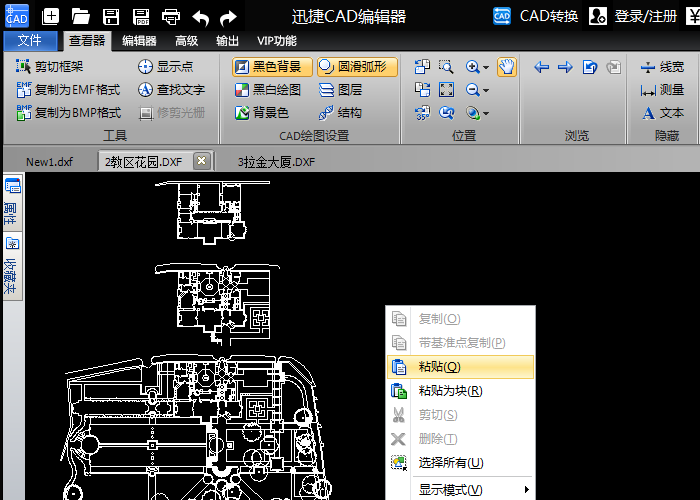Viewport: 700px width, 500px height.
Task: Open the 结构 structure panel
Action: click(x=340, y=113)
